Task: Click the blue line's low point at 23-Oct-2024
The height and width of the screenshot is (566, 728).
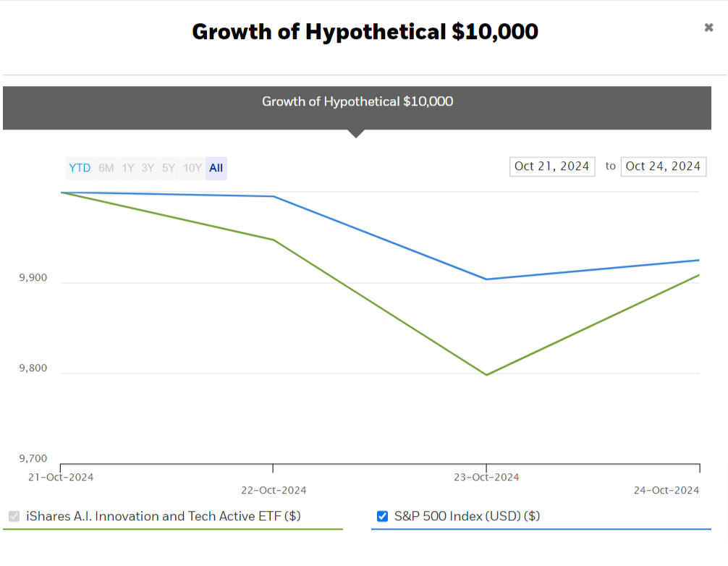Action: pyautogui.click(x=486, y=279)
